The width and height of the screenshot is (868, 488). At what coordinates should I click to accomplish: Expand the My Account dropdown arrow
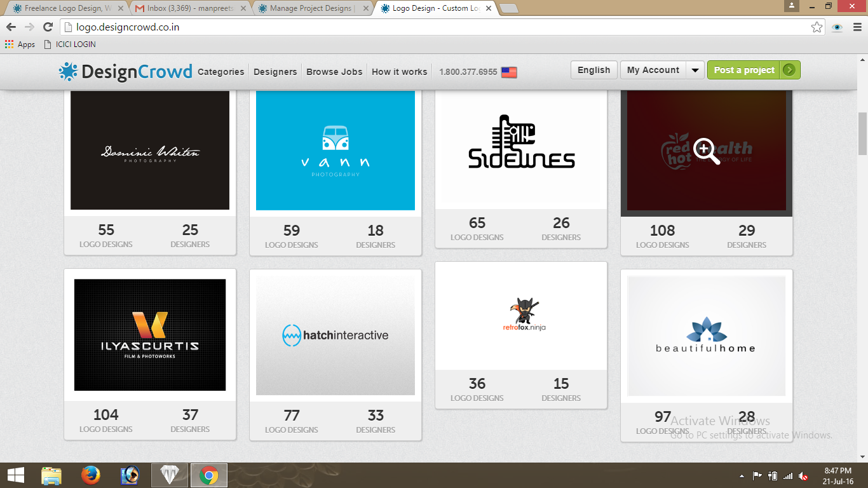pyautogui.click(x=695, y=70)
